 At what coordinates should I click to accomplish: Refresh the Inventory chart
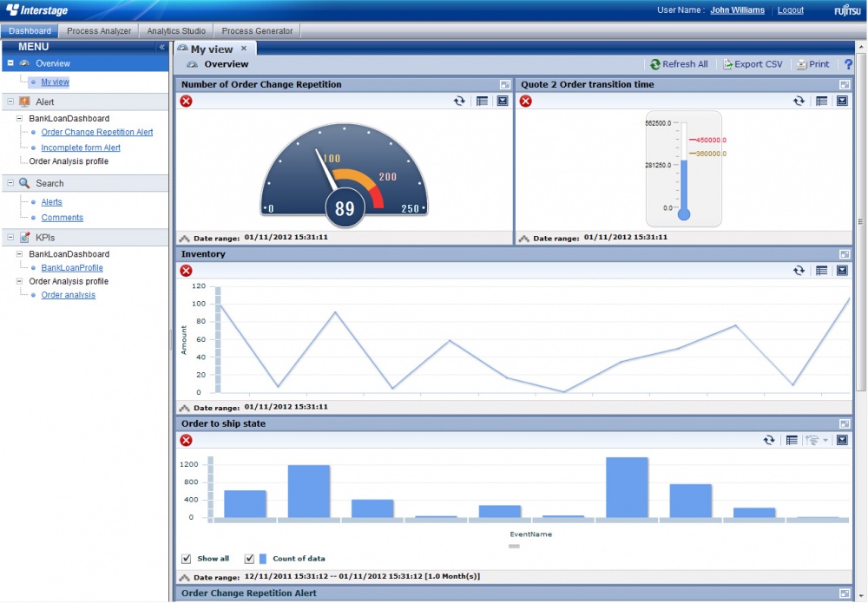pyautogui.click(x=799, y=271)
